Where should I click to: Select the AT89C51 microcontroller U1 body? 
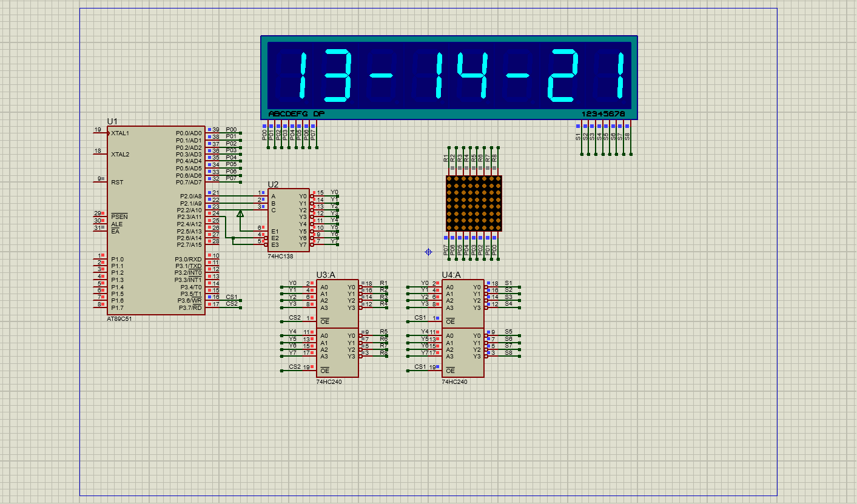[x=156, y=220]
